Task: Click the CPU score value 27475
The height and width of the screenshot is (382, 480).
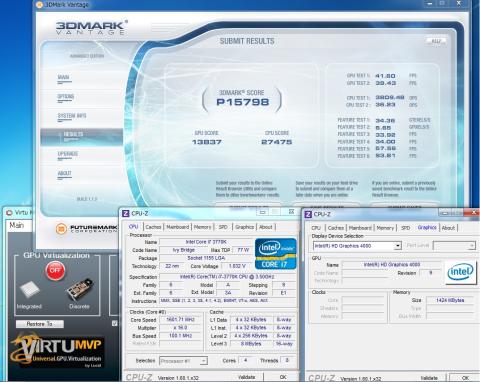Action: [277, 142]
